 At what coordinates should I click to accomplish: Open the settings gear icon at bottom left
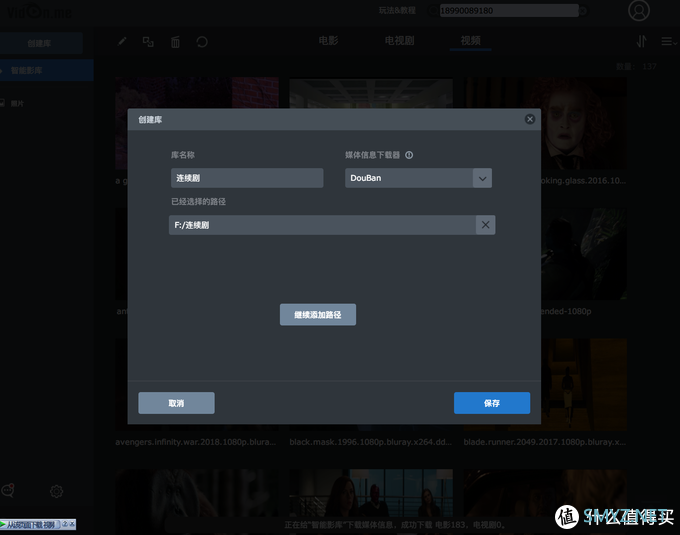point(56,491)
